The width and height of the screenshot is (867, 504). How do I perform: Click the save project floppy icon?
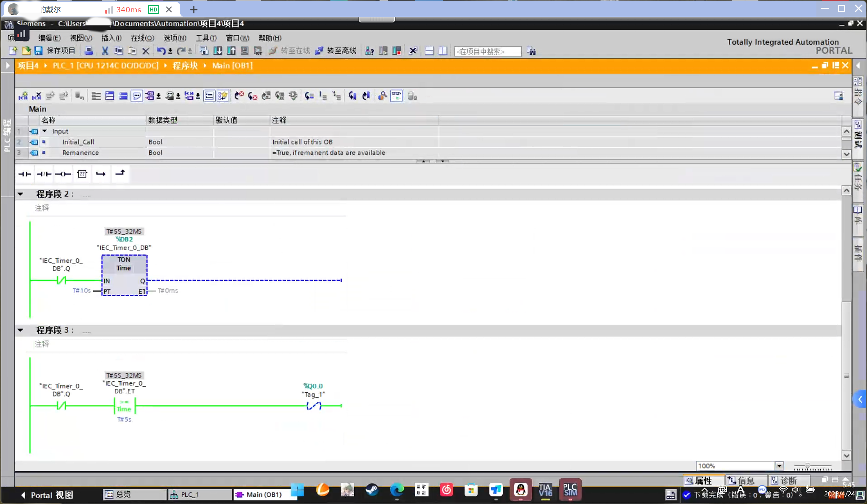coord(38,51)
